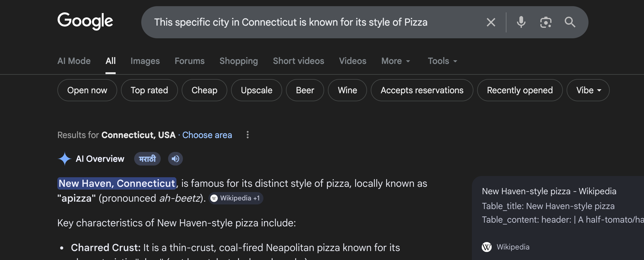This screenshot has width=644, height=260.
Task: Click the Choose area link
Action: (207, 135)
